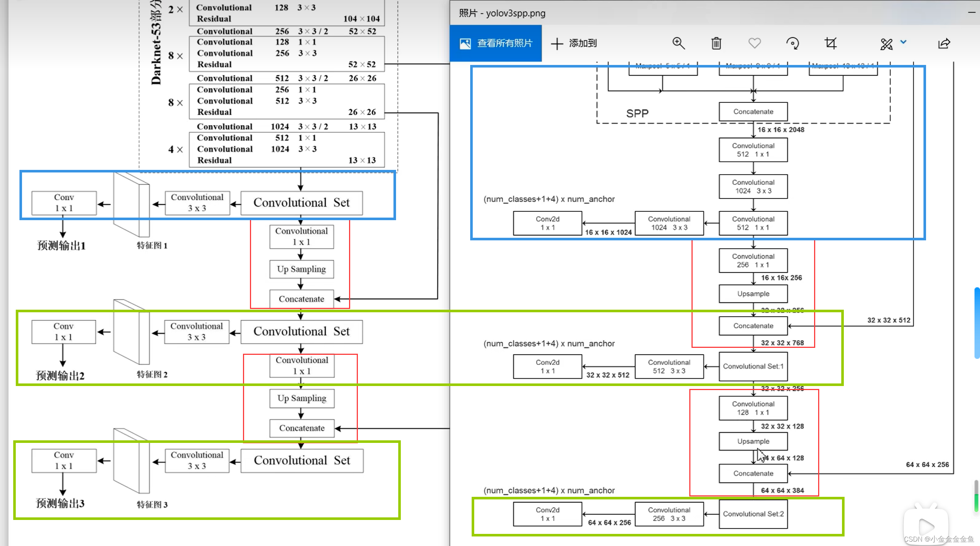Image resolution: width=980 pixels, height=546 pixels.
Task: Click the 预测输出2 label
Action: [x=60, y=376]
